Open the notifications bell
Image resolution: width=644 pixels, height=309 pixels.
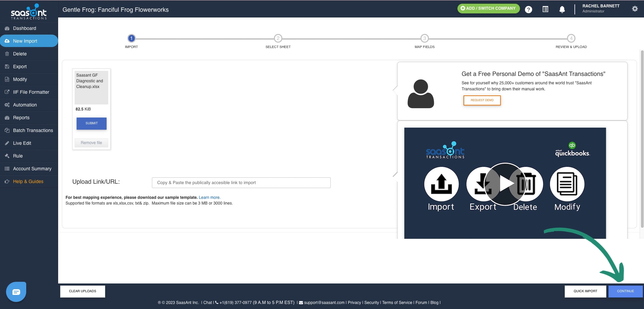(562, 9)
